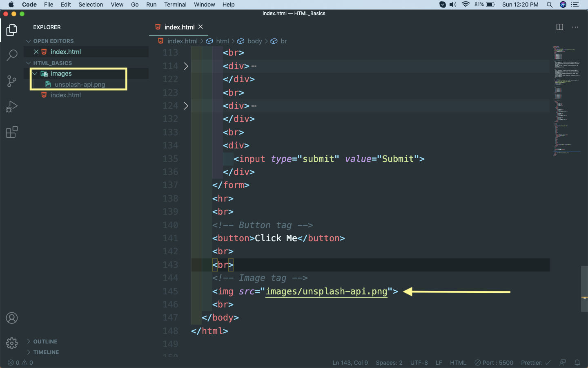Change the UTF-8 file encoding
The width and height of the screenshot is (588, 368).
tap(419, 363)
